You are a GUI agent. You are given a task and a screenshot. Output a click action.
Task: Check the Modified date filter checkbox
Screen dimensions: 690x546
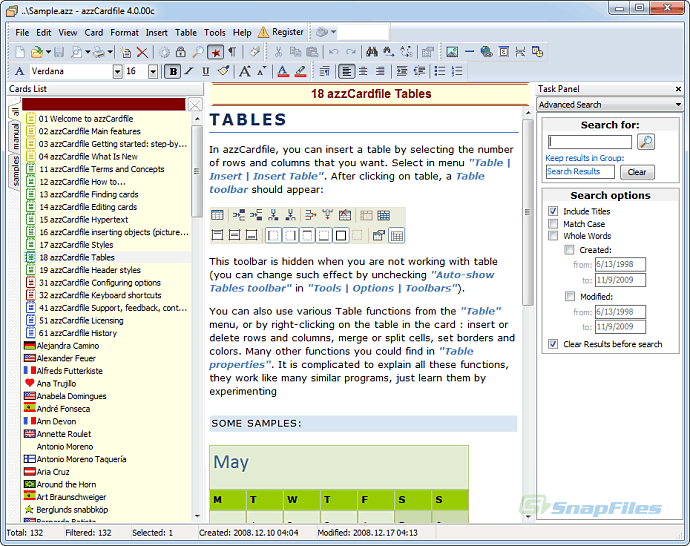569,297
